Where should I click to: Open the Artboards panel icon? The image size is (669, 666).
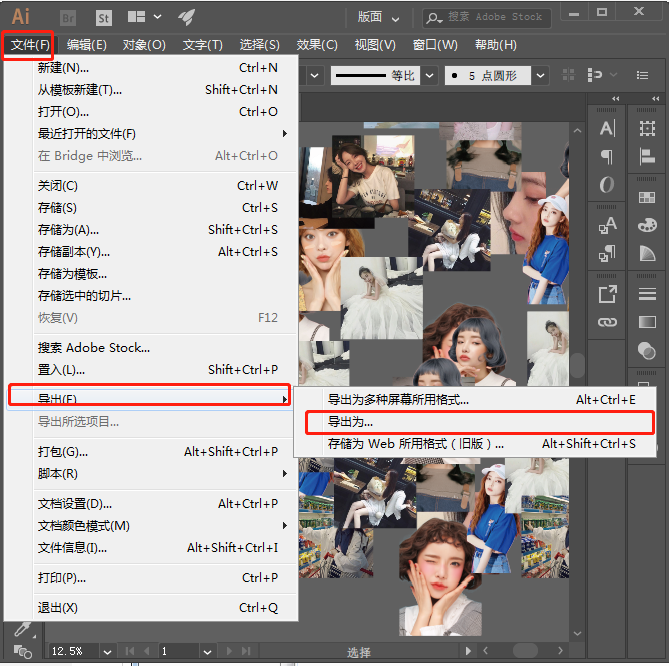click(647, 128)
